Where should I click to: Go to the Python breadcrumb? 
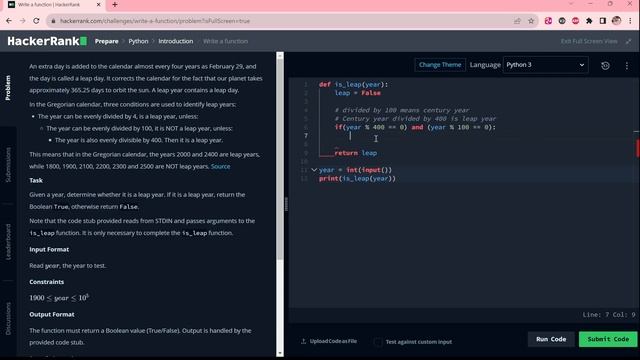point(138,41)
